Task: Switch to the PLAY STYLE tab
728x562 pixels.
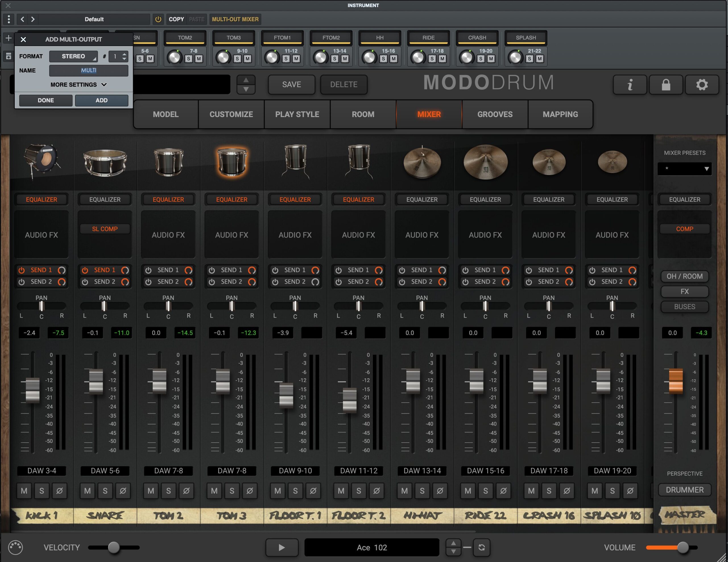Action: click(297, 114)
